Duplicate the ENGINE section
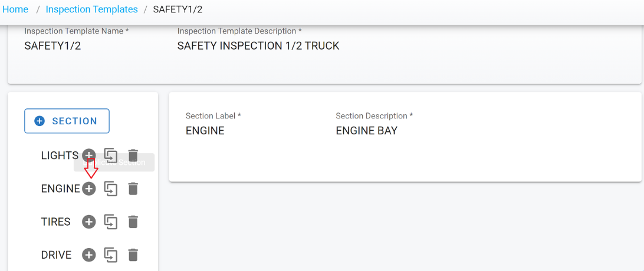 pyautogui.click(x=110, y=189)
